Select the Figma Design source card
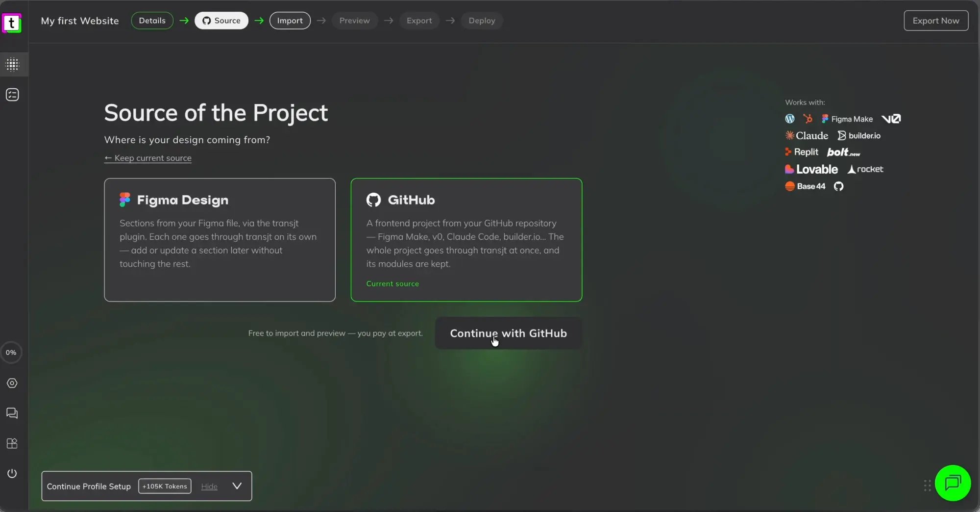Screen dimensions: 980x512 [220, 240]
